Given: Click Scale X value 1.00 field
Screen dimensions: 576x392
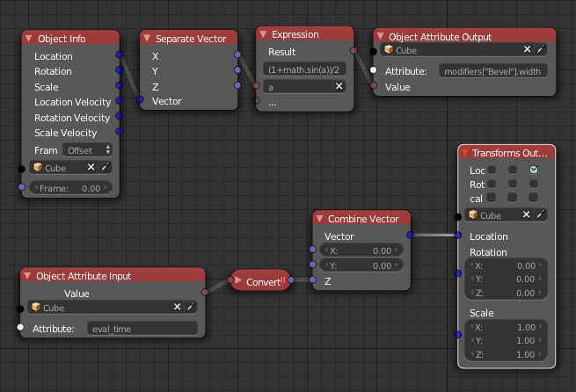Looking at the screenshot, I should click(507, 327).
